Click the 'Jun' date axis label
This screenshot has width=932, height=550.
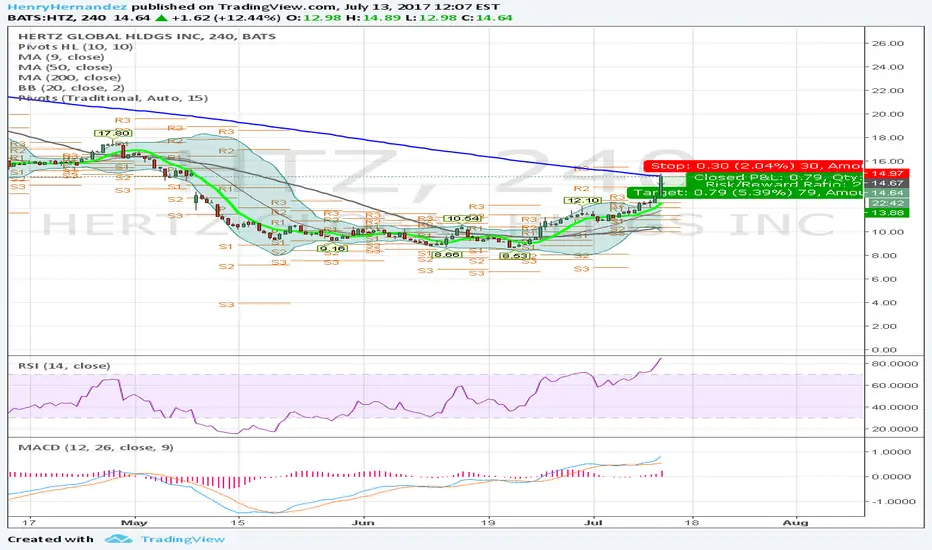click(363, 523)
